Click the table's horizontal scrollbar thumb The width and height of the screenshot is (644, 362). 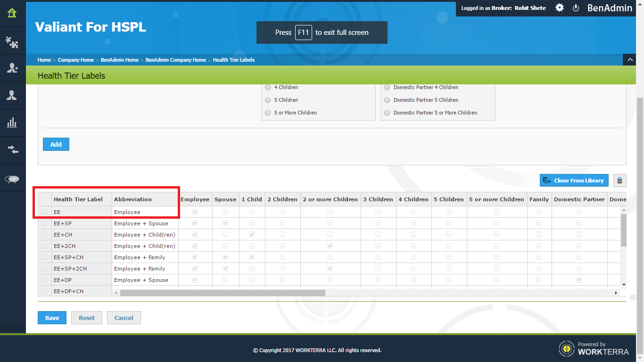[223, 293]
